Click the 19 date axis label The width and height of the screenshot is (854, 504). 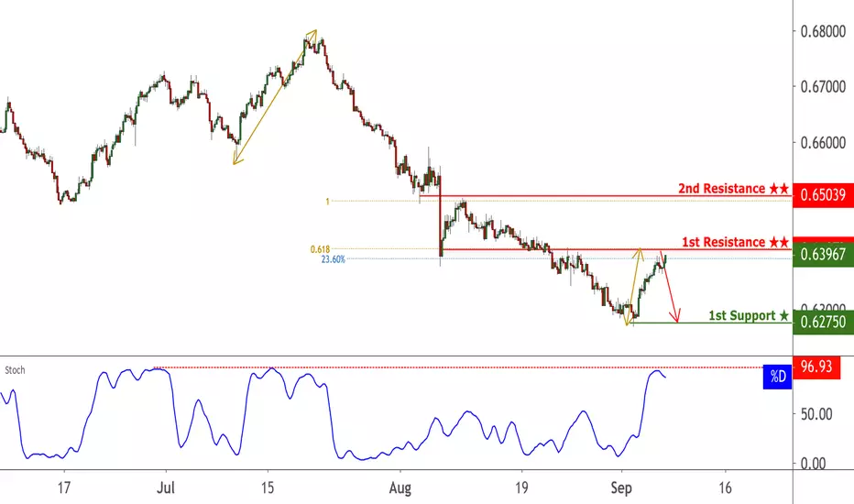pyautogui.click(x=521, y=488)
